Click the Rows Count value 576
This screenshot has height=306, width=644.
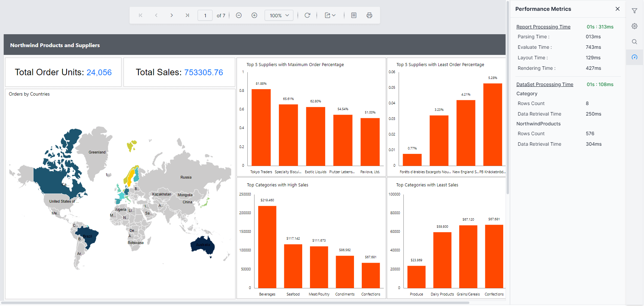[x=590, y=134]
